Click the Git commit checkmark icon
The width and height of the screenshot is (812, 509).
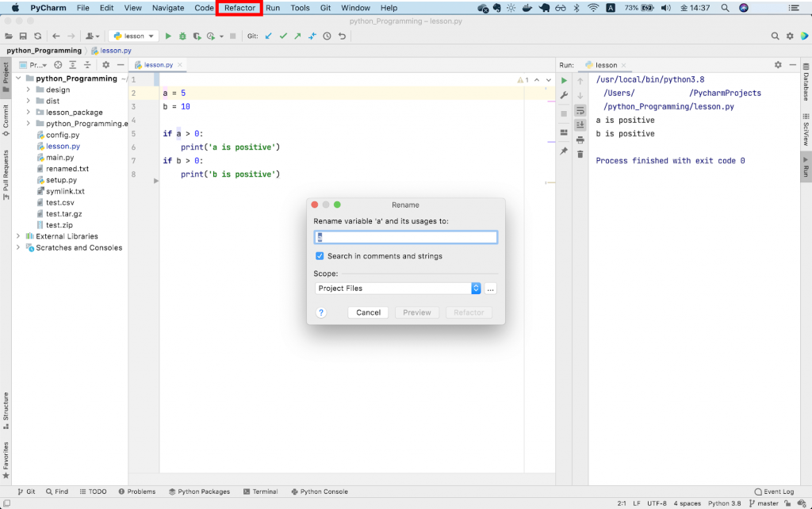[x=283, y=36]
